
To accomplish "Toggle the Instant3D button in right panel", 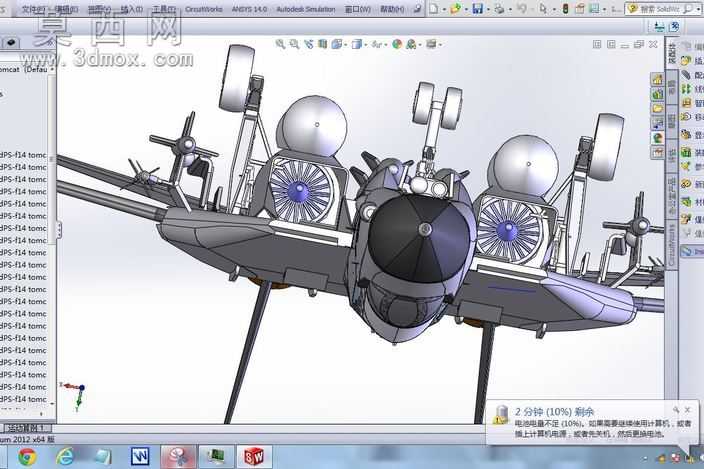I will (x=691, y=251).
